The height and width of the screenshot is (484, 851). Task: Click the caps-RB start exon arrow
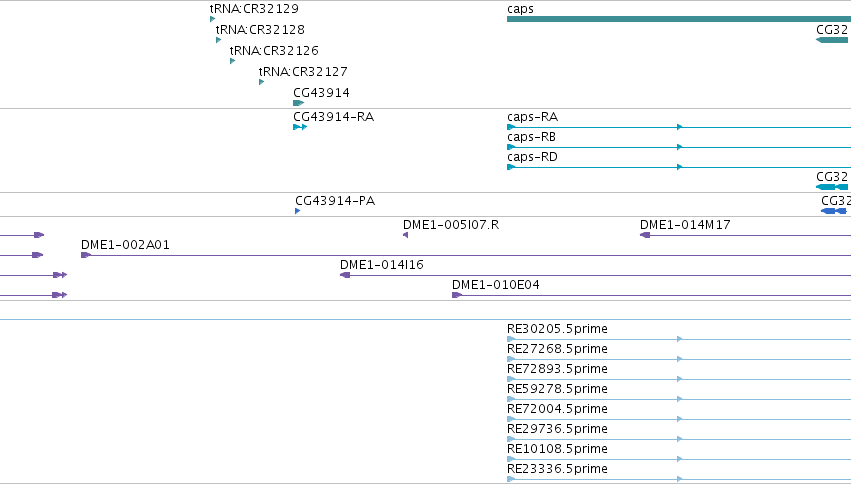pyautogui.click(x=511, y=147)
